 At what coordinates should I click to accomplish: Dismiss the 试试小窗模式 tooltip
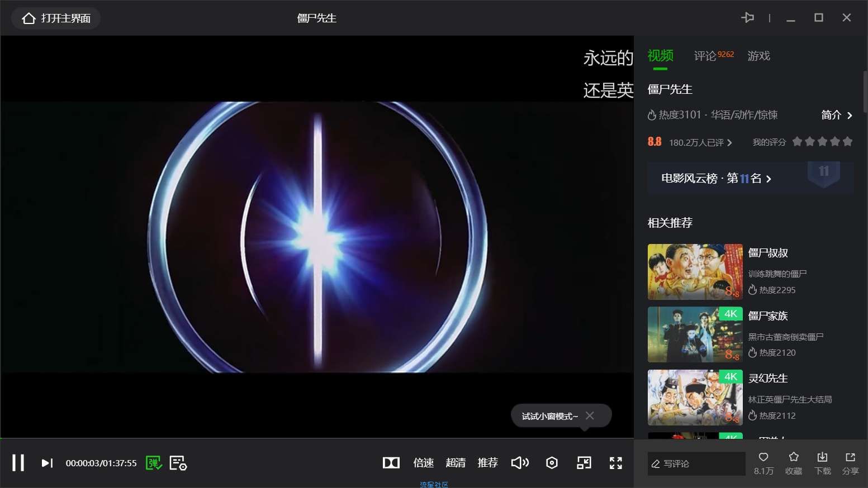click(x=590, y=415)
